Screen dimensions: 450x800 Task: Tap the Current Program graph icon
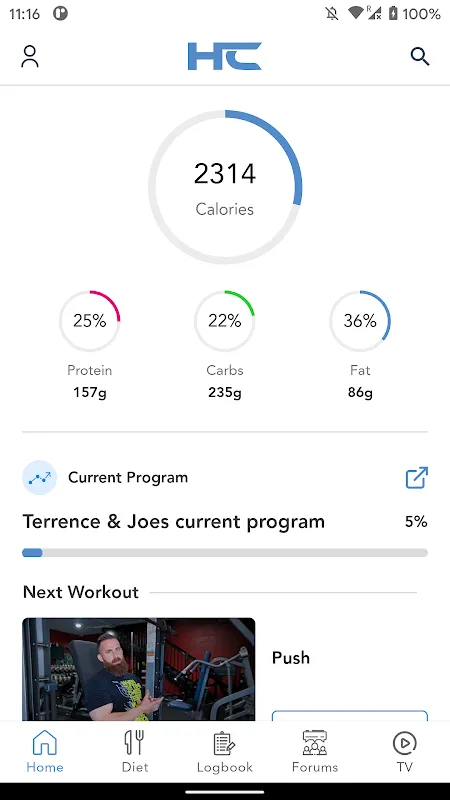39,478
